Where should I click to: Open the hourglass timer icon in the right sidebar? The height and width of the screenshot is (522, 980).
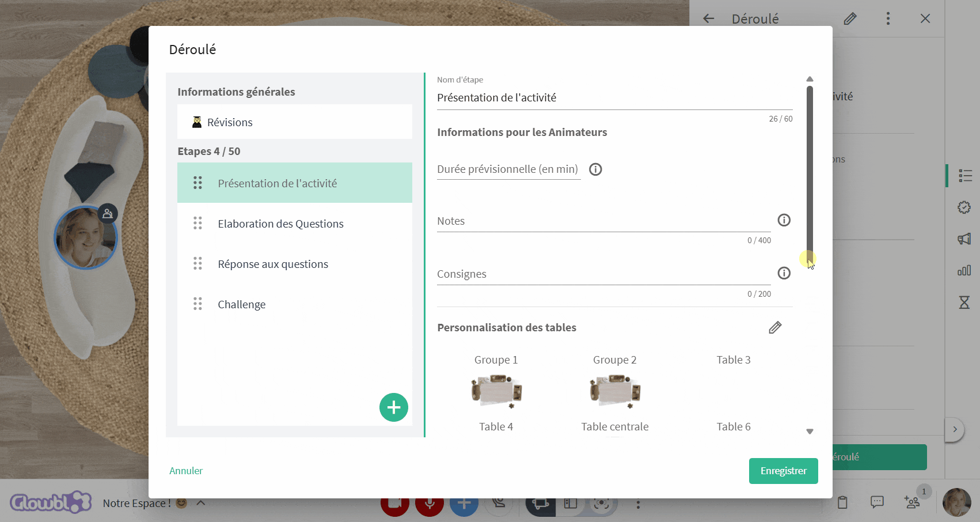(964, 302)
